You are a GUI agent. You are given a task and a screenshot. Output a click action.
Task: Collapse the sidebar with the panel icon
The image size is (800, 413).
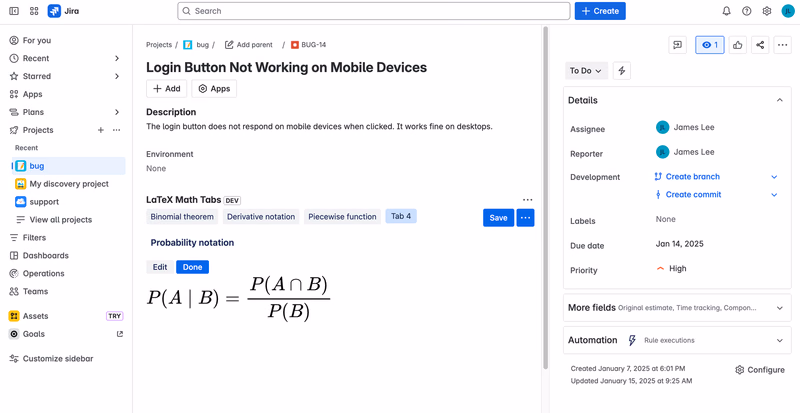pos(14,11)
